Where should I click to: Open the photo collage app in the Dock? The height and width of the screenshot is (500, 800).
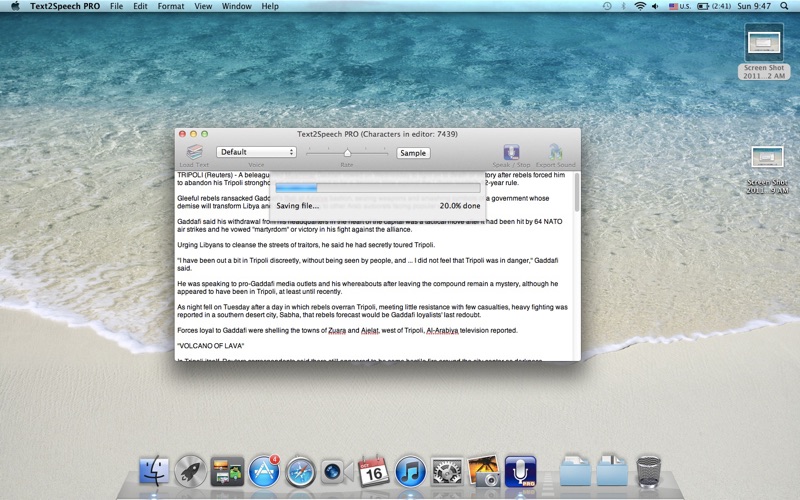tap(227, 471)
